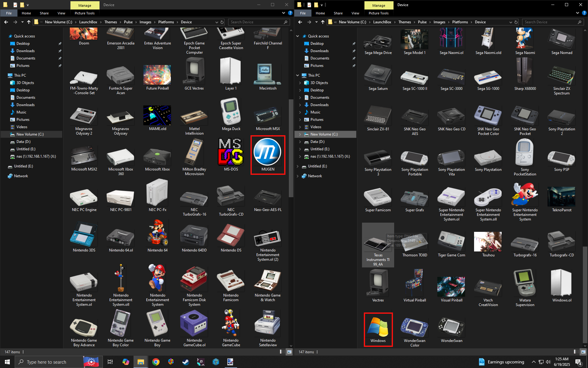
Task: Select the WonderSwan Color image
Action: 415,332
